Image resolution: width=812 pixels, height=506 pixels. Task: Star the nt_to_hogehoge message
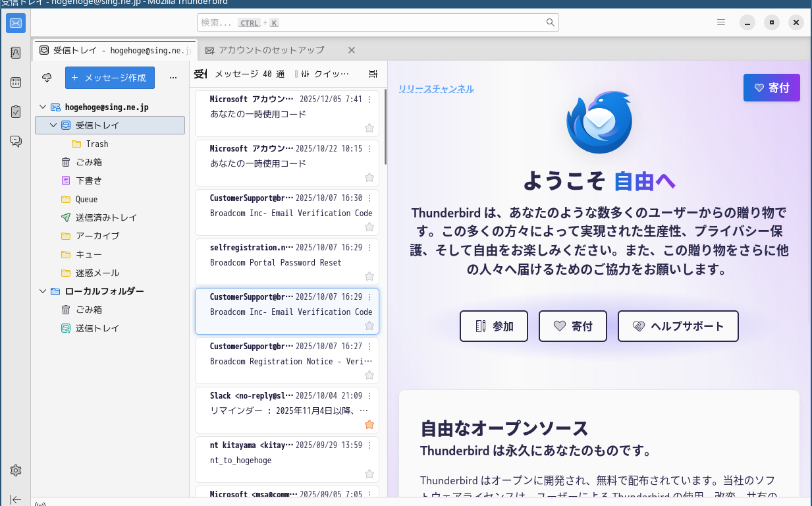369,474
